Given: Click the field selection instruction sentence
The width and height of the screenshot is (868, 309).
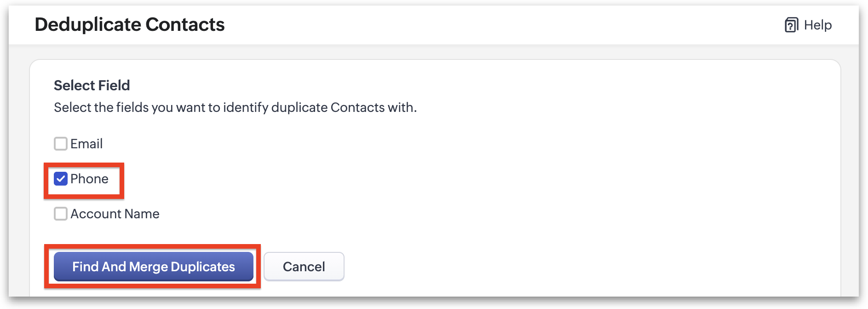Looking at the screenshot, I should coord(235,107).
